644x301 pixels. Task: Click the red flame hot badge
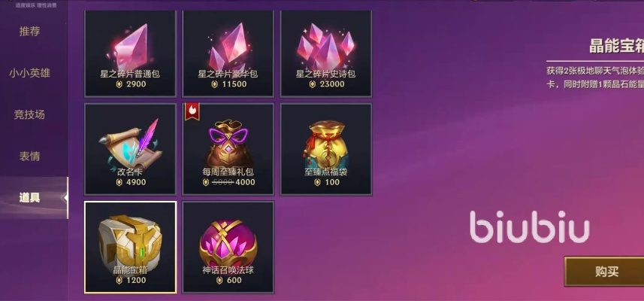192,111
